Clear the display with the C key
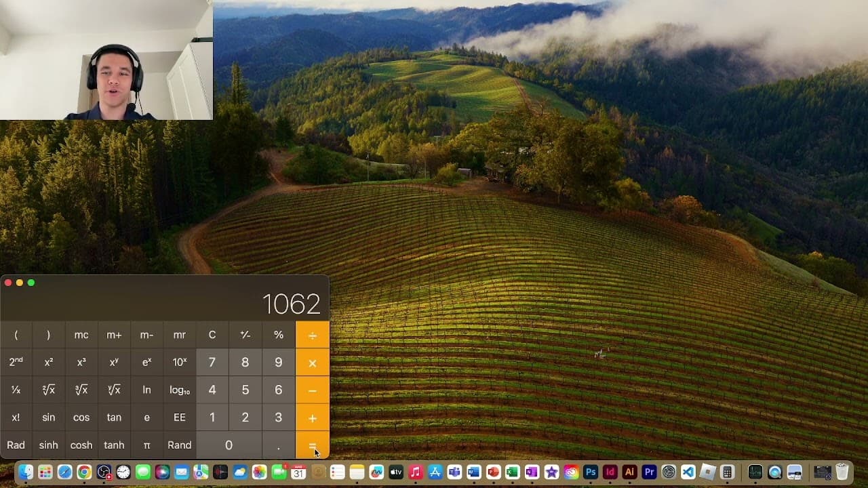Image resolution: width=868 pixels, height=488 pixels. pyautogui.click(x=212, y=335)
